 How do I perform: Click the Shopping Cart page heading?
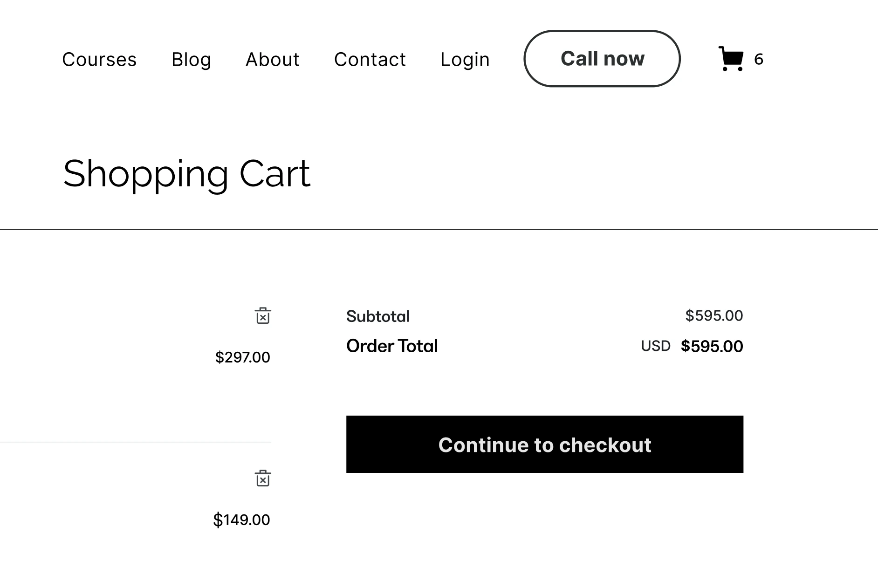click(186, 173)
